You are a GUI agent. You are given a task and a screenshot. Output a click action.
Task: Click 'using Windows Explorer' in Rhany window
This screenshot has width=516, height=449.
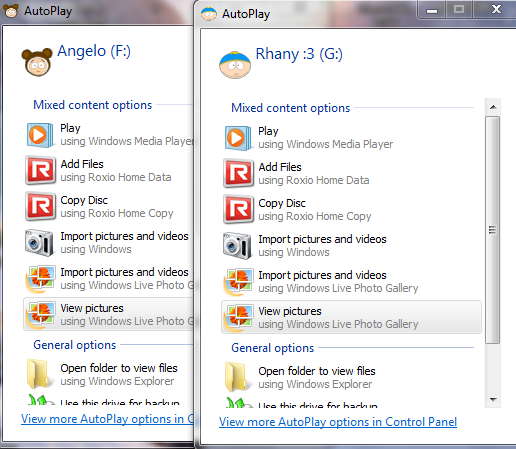(x=315, y=384)
